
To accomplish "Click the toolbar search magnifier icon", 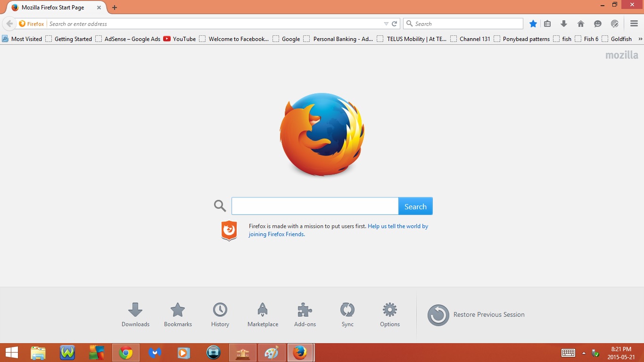I will click(409, 24).
